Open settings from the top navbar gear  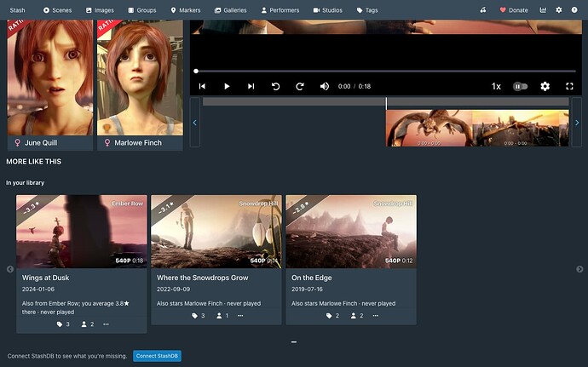pyautogui.click(x=559, y=10)
